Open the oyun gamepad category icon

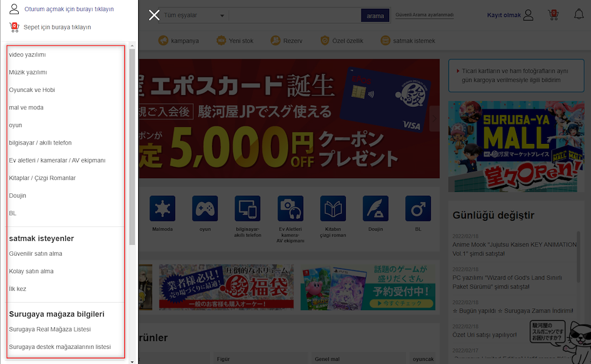point(205,208)
